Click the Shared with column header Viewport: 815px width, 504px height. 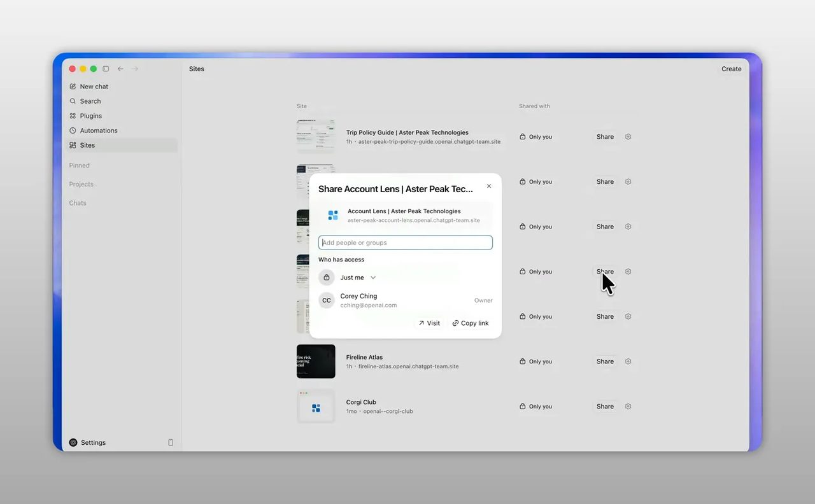point(534,106)
